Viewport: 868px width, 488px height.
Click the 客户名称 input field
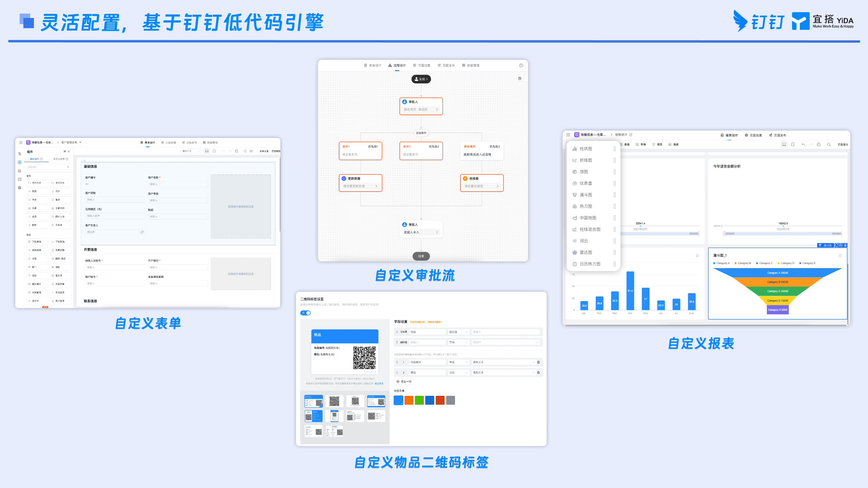pos(178,184)
